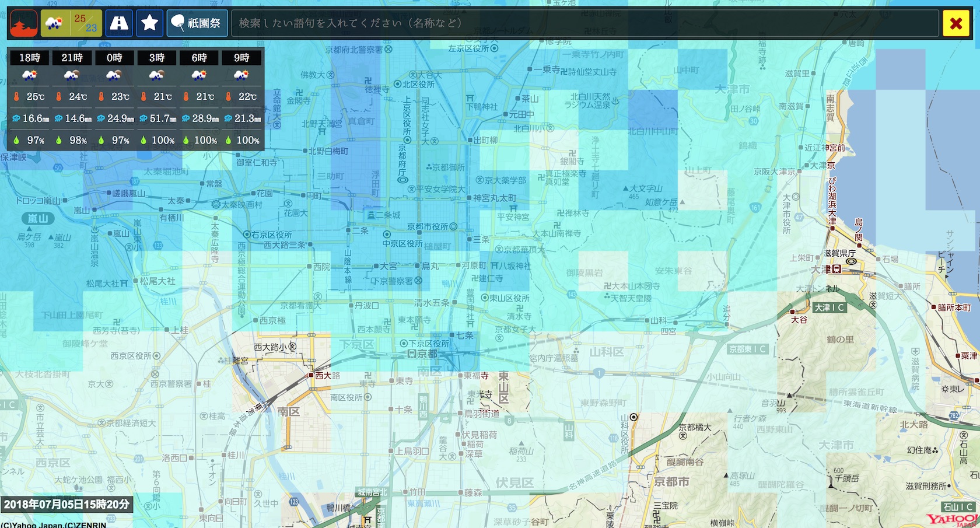Click the 山科区 ward label

pyautogui.click(x=607, y=352)
